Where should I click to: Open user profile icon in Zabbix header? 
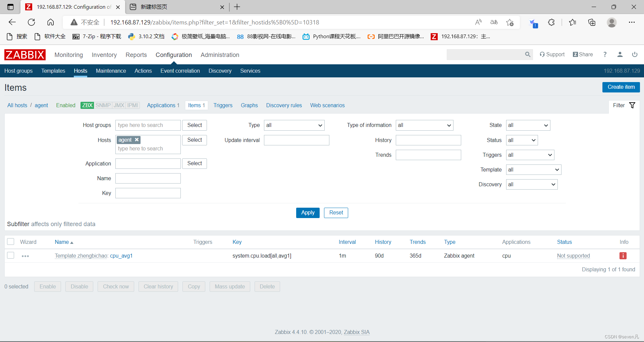(620, 55)
